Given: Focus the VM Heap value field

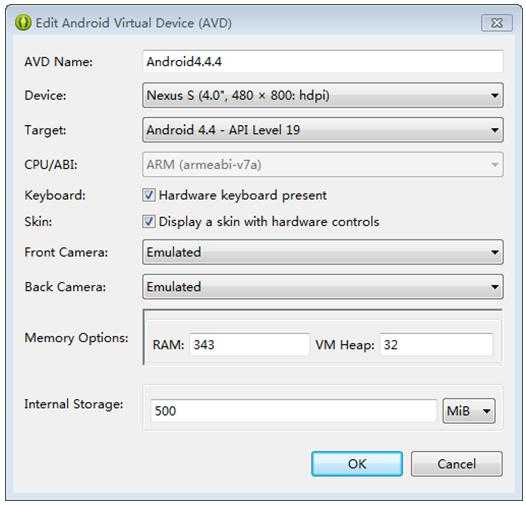Looking at the screenshot, I should [436, 345].
